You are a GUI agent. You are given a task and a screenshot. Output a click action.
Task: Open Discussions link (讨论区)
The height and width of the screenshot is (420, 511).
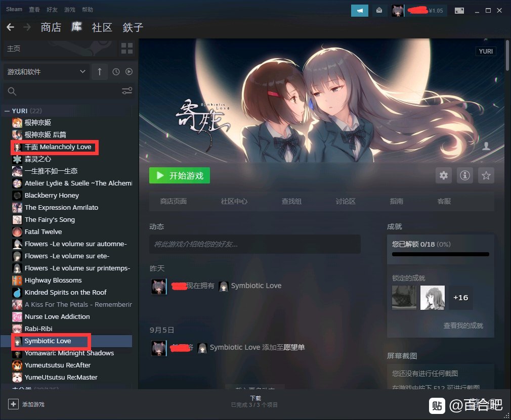tap(346, 201)
